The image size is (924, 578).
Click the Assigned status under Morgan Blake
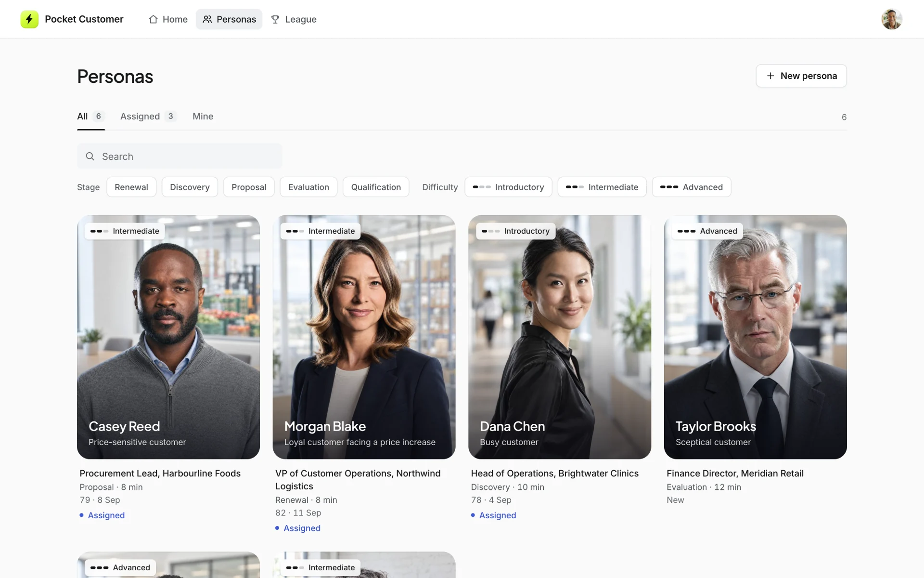(298, 528)
